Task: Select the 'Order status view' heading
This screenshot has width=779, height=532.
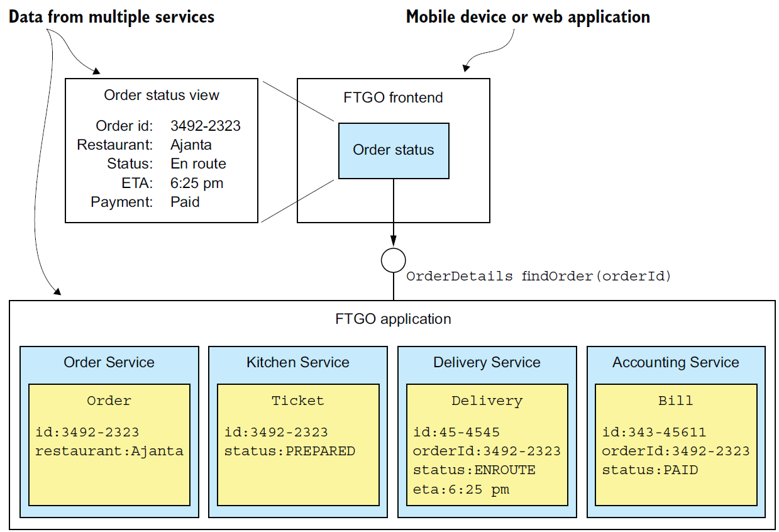Action: click(162, 96)
